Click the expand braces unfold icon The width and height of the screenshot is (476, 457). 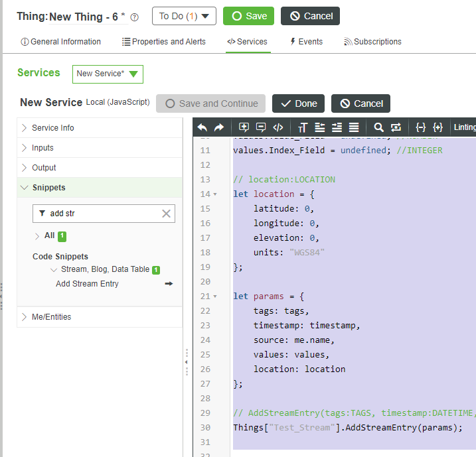click(437, 127)
